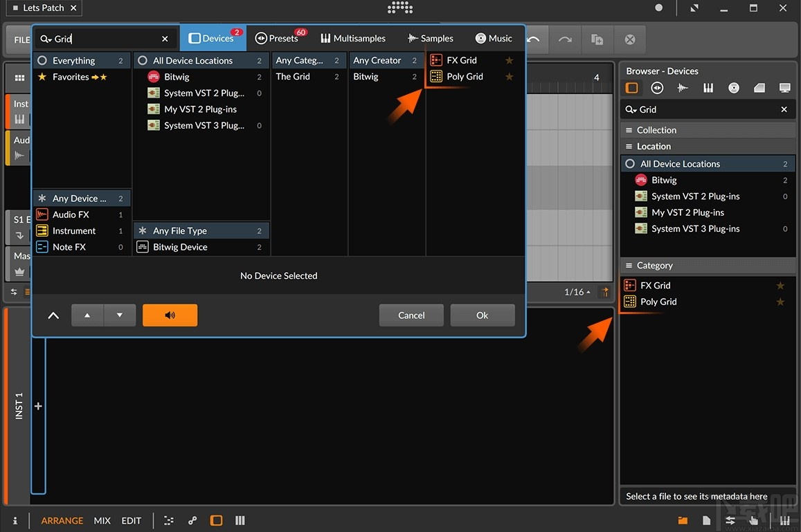Viewport: 801px width, 532px height.
Task: Select Any File Type filter
Action: pos(201,231)
